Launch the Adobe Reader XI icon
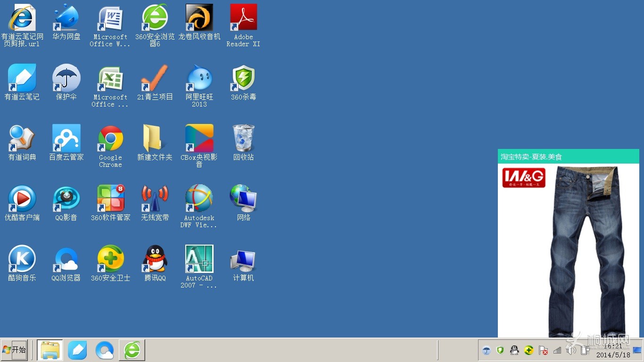Image resolution: width=644 pixels, height=362 pixels. tap(243, 18)
